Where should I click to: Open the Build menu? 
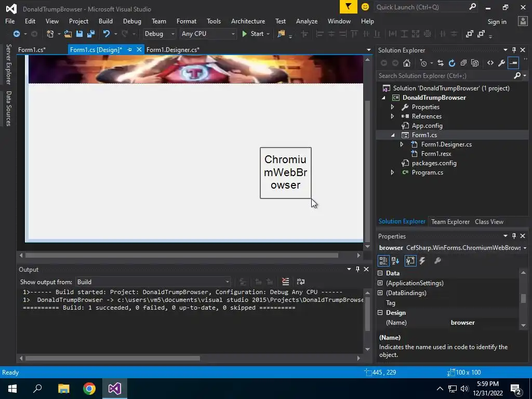105,21
